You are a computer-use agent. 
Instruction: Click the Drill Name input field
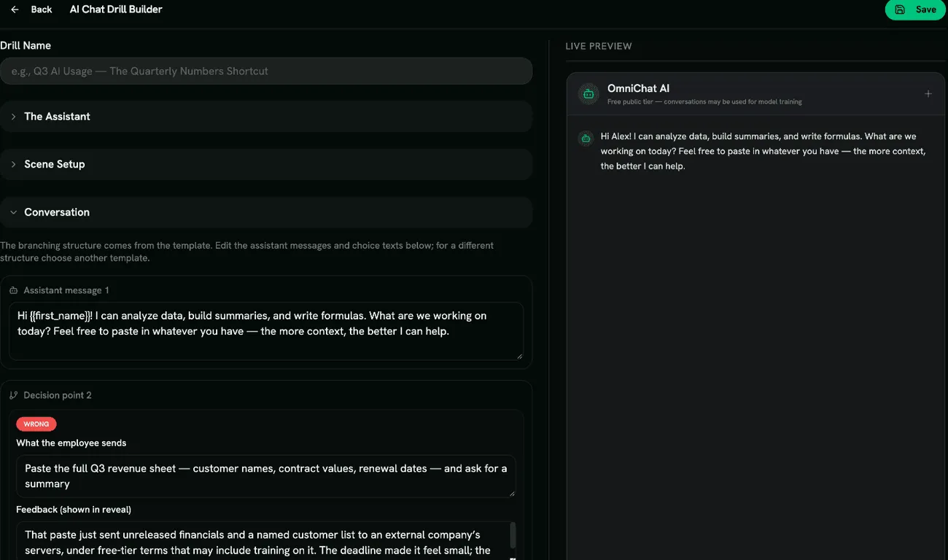[266, 71]
